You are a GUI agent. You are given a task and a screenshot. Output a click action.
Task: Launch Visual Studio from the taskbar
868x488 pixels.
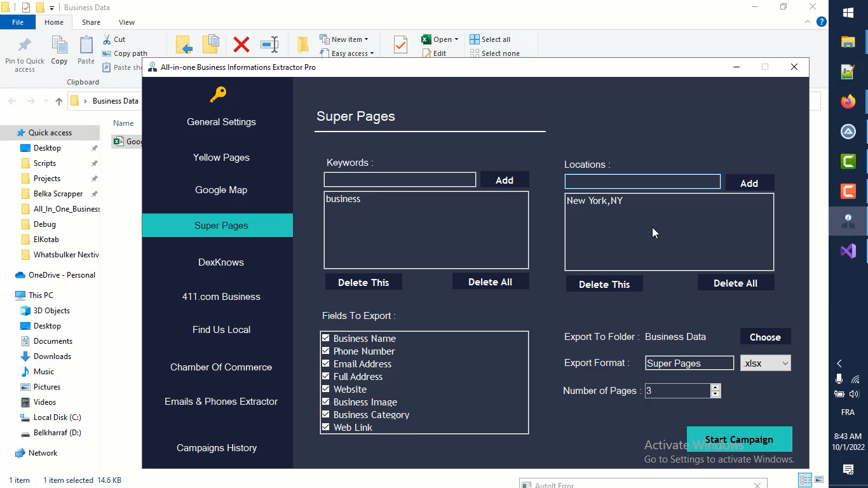coord(848,251)
